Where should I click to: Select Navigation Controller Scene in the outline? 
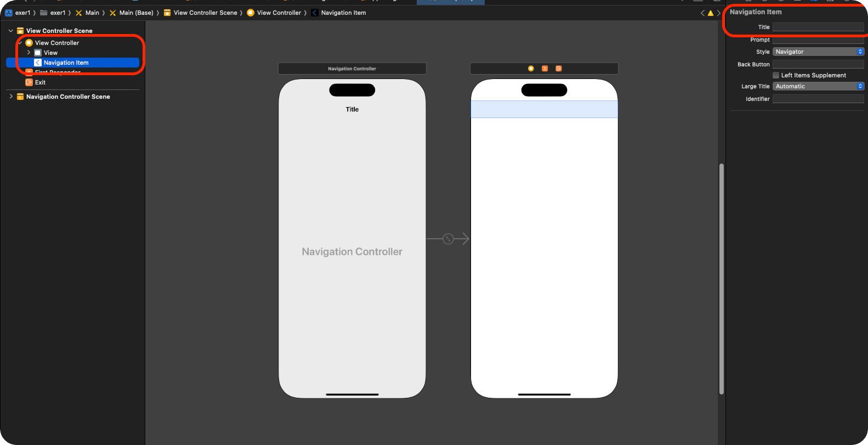coord(68,97)
